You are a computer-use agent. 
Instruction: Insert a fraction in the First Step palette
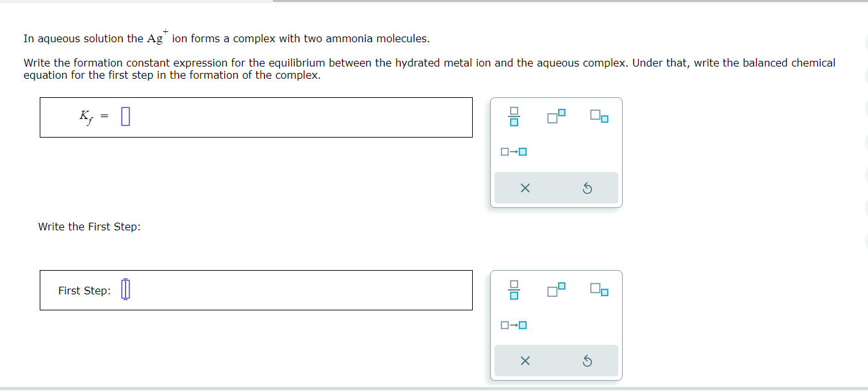tap(513, 290)
